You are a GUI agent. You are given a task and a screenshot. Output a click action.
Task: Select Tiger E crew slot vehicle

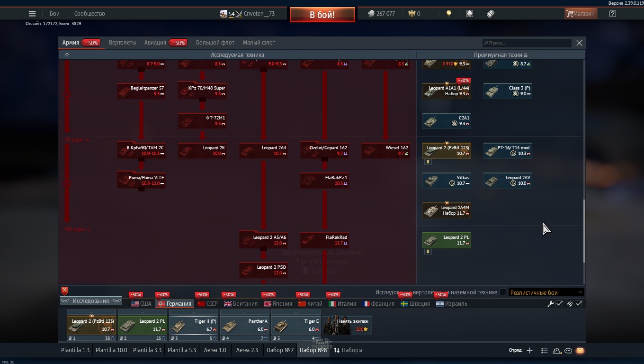pyautogui.click(x=296, y=325)
